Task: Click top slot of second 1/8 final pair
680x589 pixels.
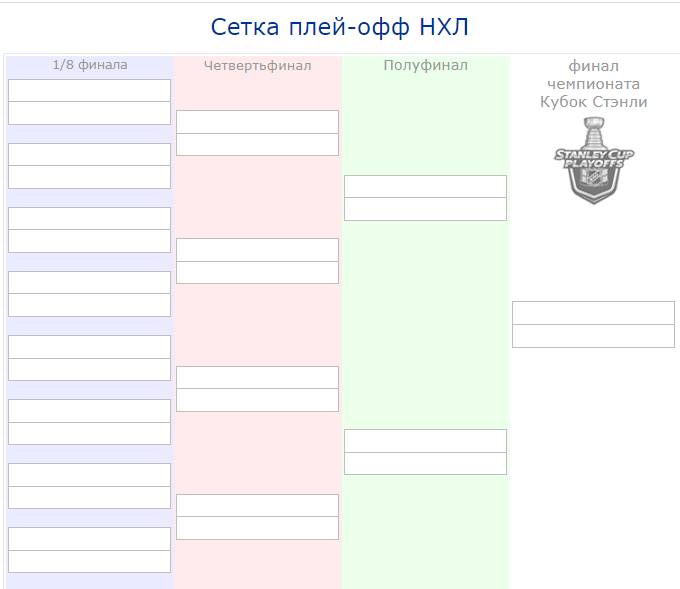Action: pyautogui.click(x=90, y=154)
